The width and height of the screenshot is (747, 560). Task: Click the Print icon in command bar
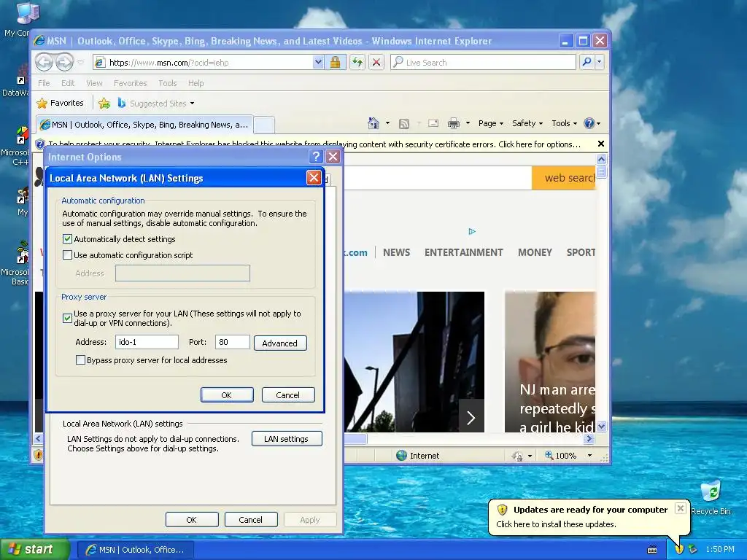(x=454, y=123)
